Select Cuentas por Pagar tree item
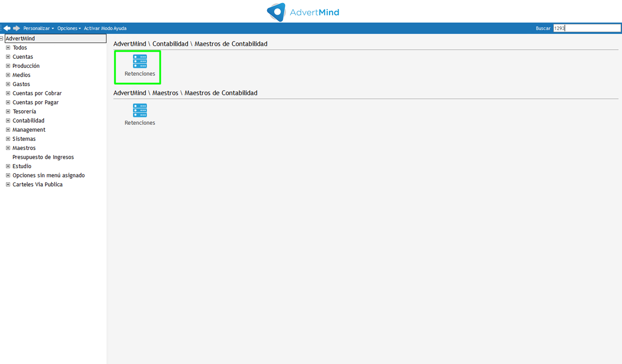 coord(36,102)
